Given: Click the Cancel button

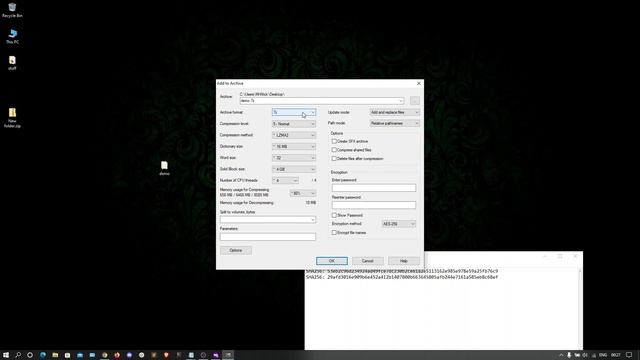Looking at the screenshot, I should 368,261.
